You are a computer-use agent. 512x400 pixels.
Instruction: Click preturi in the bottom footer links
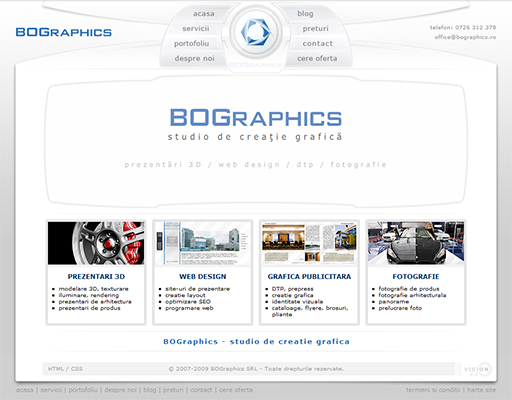173,390
